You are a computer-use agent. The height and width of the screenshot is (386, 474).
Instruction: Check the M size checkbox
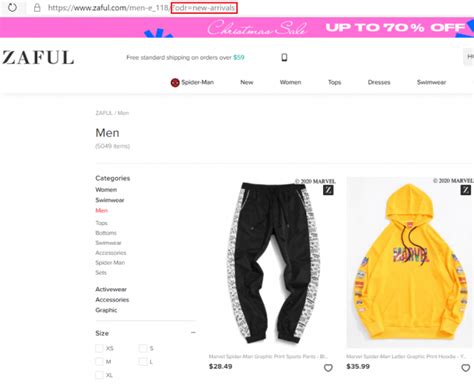[99, 362]
